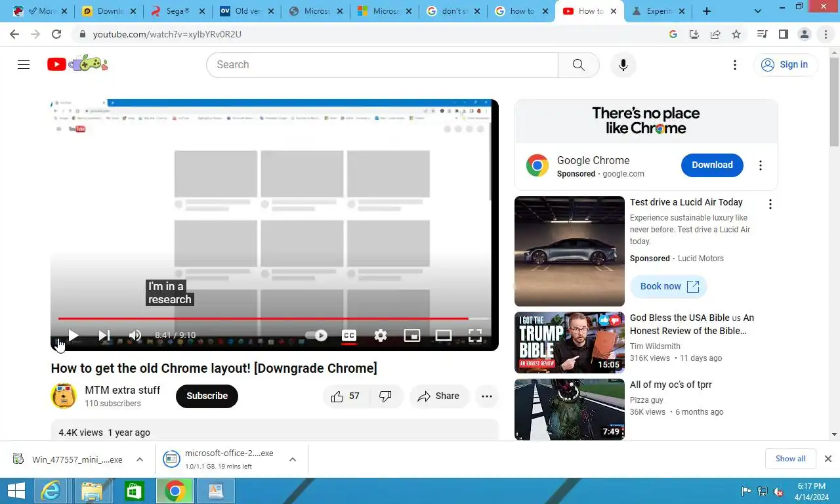Switch to the 'how to' Google tab
Screen dimensions: 840x504
(x=520, y=11)
